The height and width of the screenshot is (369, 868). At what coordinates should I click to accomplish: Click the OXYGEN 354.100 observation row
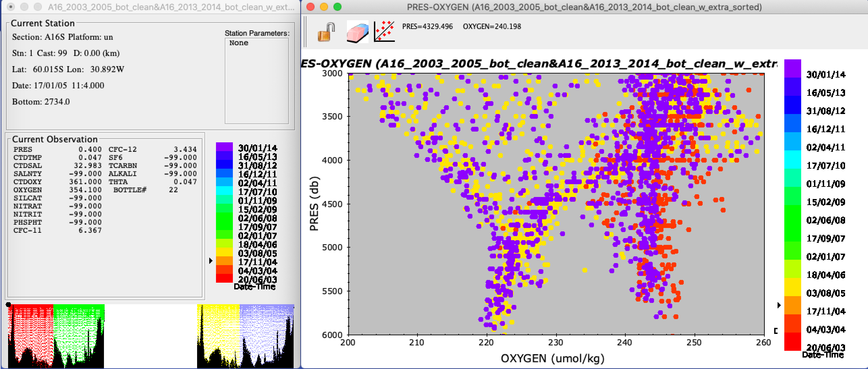coord(57,190)
